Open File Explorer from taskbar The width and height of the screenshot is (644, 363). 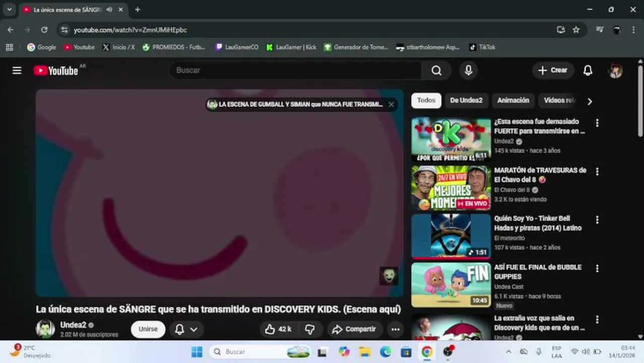click(364, 351)
